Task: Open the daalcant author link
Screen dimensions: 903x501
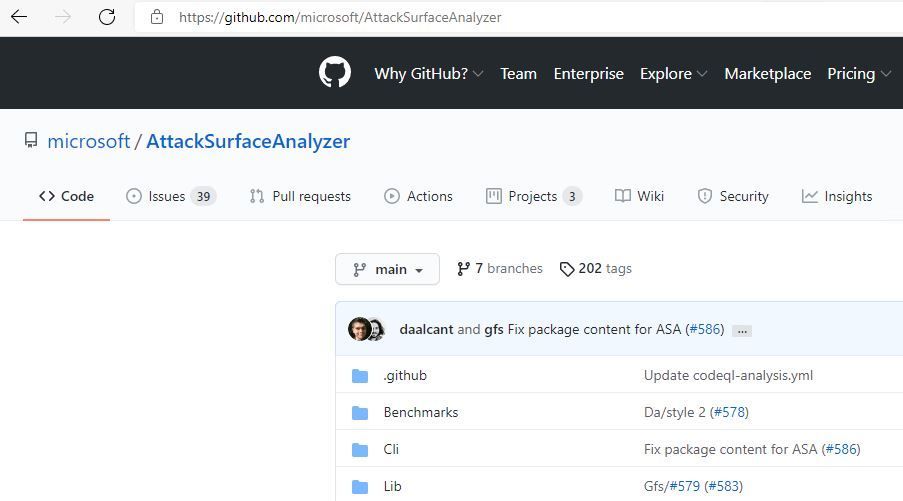Action: pyautogui.click(x=426, y=329)
